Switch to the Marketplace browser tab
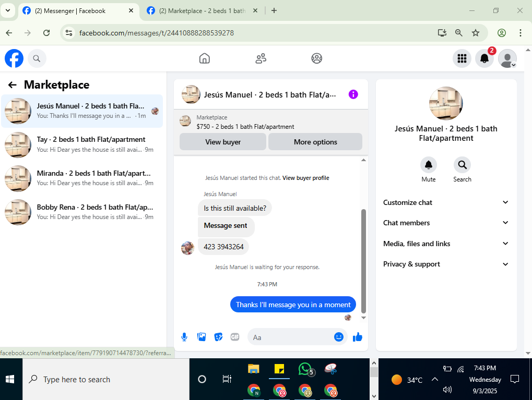The width and height of the screenshot is (532, 400). coord(202,11)
